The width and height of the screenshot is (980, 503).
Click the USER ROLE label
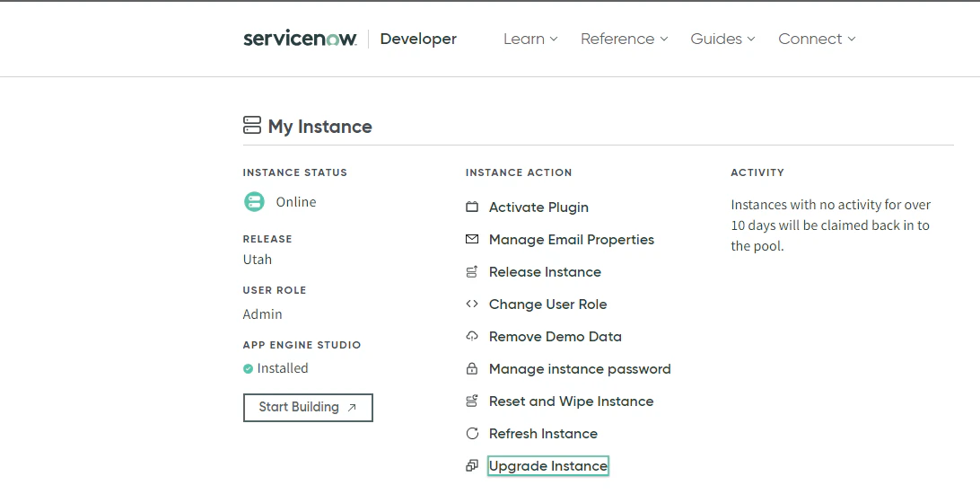[275, 290]
